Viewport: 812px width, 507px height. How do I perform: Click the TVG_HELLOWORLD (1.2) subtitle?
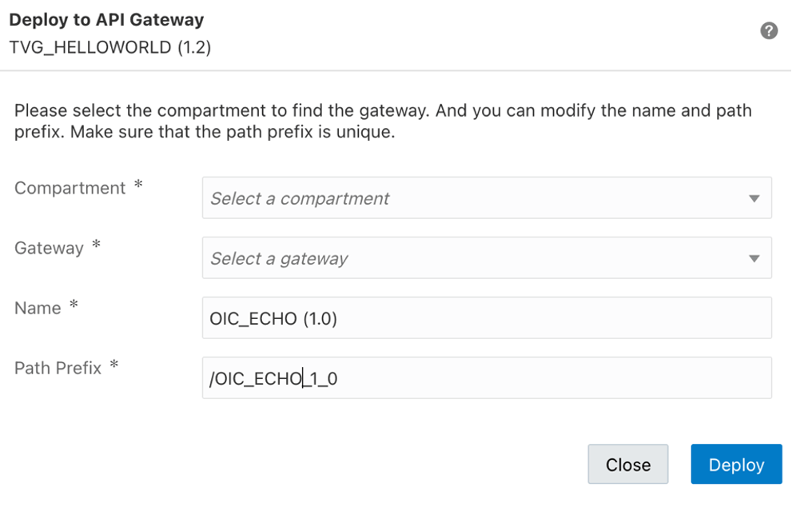point(110,47)
